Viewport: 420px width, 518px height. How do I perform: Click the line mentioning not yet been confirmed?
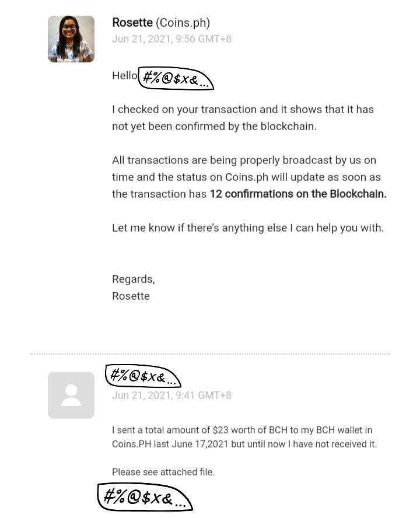pyautogui.click(x=214, y=127)
